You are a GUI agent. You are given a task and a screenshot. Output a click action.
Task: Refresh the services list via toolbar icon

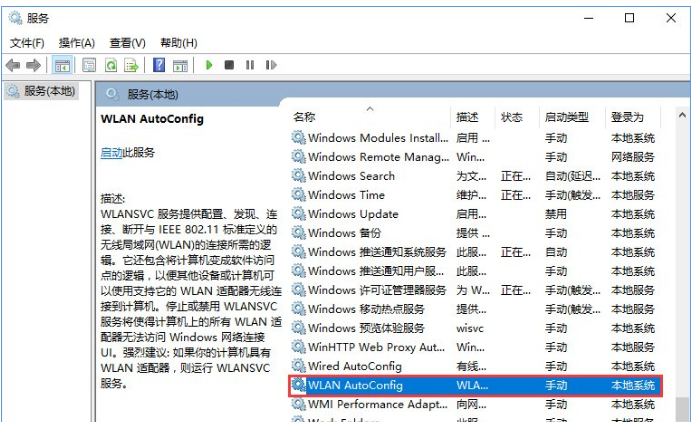coord(111,65)
